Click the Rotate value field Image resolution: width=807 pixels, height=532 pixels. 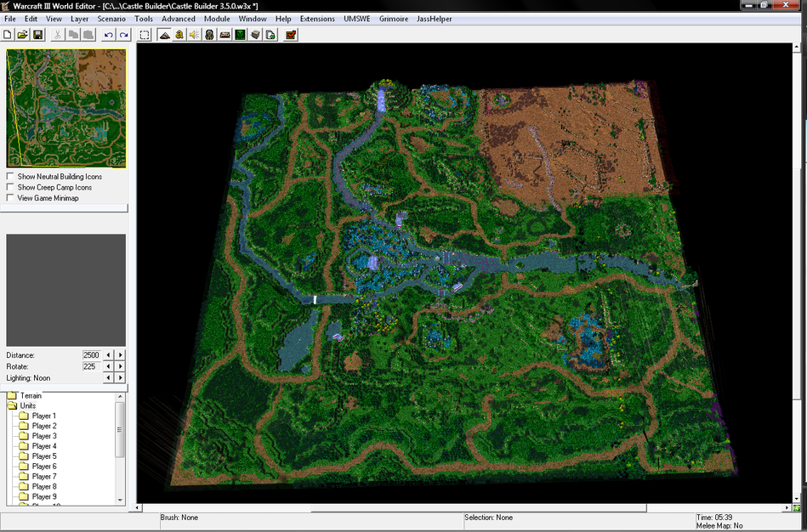coord(92,366)
